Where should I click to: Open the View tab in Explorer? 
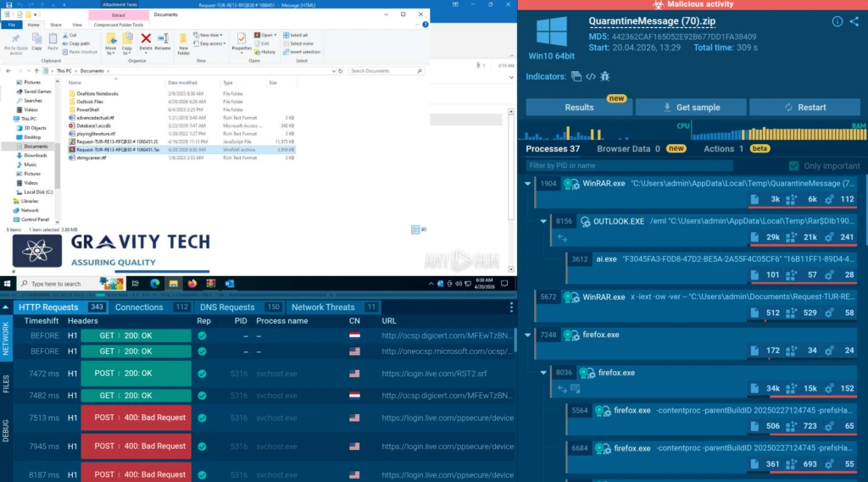(x=77, y=25)
